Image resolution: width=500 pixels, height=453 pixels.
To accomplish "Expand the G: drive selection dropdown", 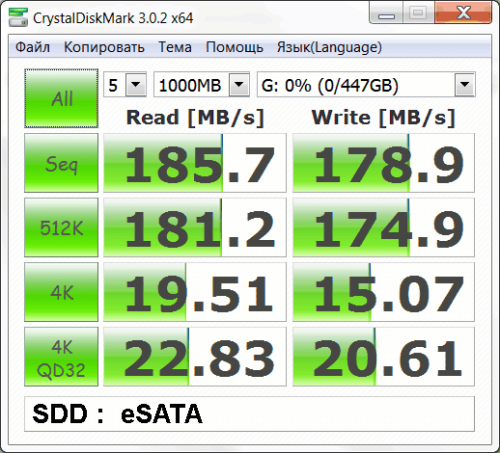I will pyautogui.click(x=465, y=84).
